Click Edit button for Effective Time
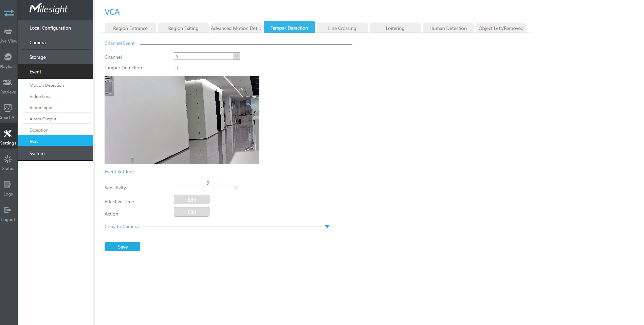The width and height of the screenshot is (644, 325). pyautogui.click(x=191, y=200)
